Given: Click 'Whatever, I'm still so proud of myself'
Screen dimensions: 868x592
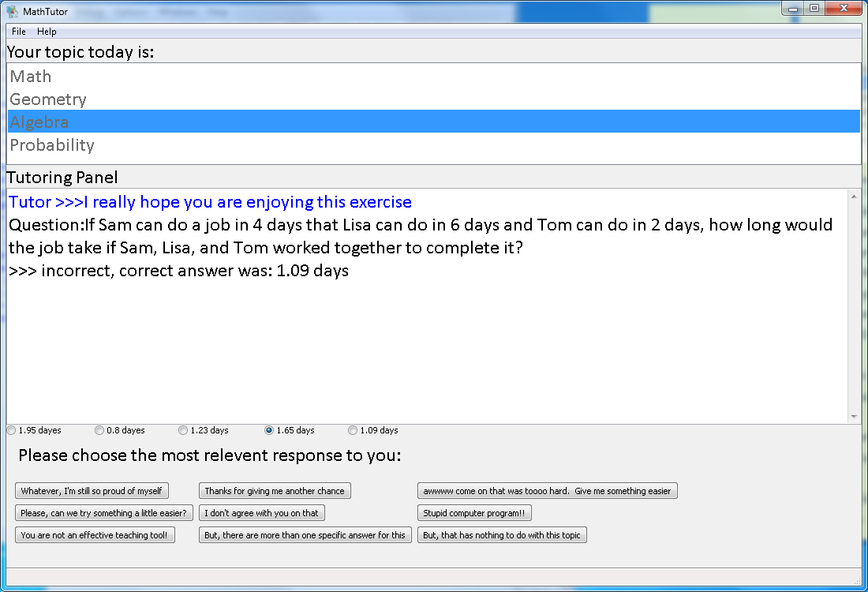Looking at the screenshot, I should click(92, 491).
